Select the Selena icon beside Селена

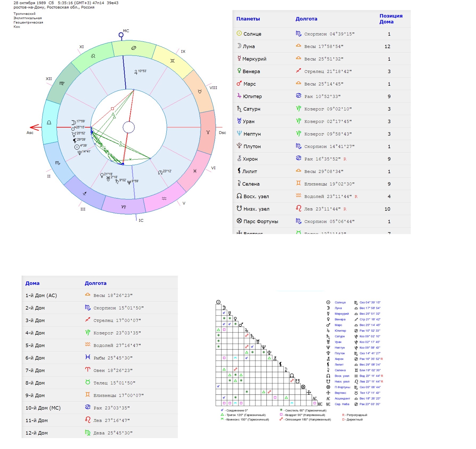(239, 183)
